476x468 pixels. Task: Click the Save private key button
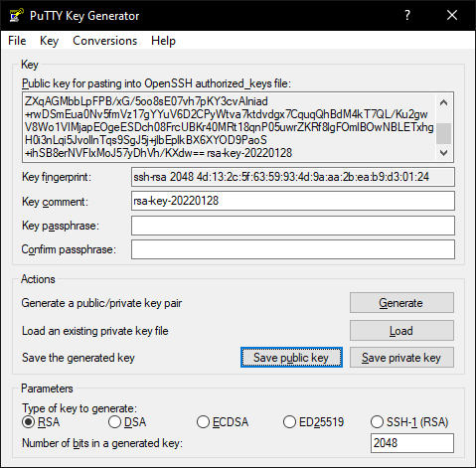[401, 358]
